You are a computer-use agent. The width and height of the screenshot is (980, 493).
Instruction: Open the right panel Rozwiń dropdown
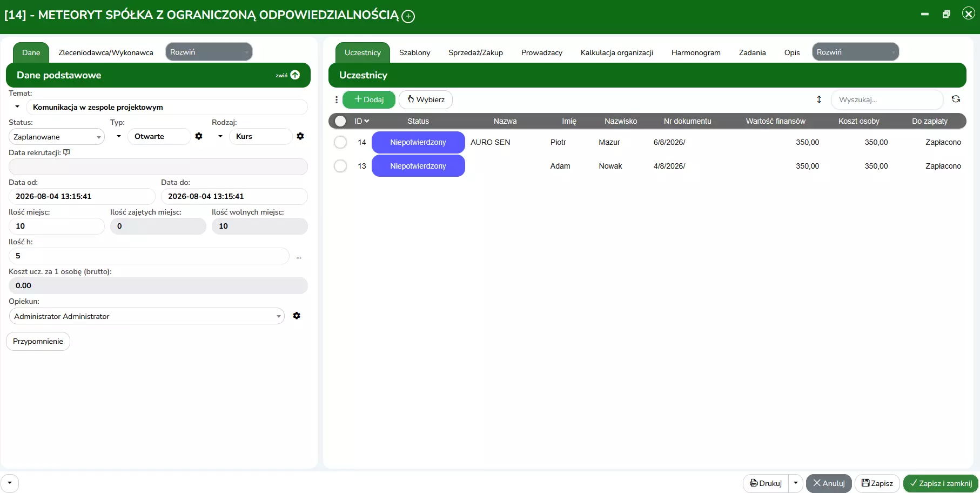(x=856, y=52)
